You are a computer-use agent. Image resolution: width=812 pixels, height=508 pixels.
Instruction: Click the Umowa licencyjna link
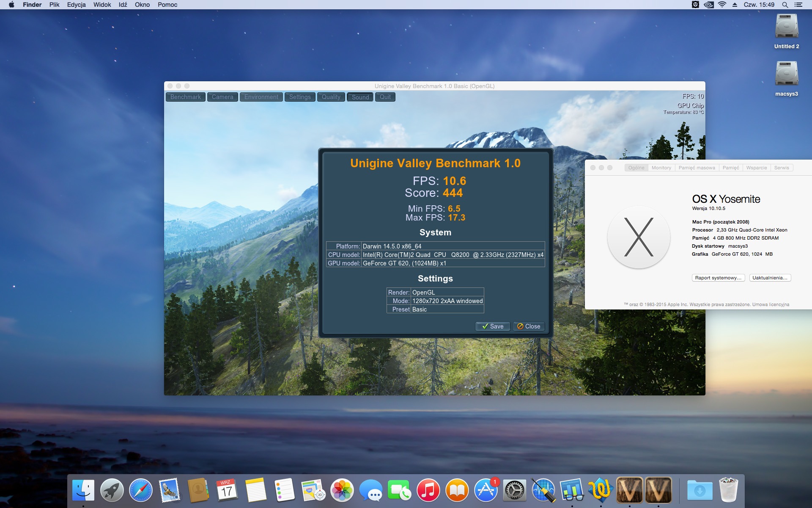pyautogui.click(x=771, y=304)
